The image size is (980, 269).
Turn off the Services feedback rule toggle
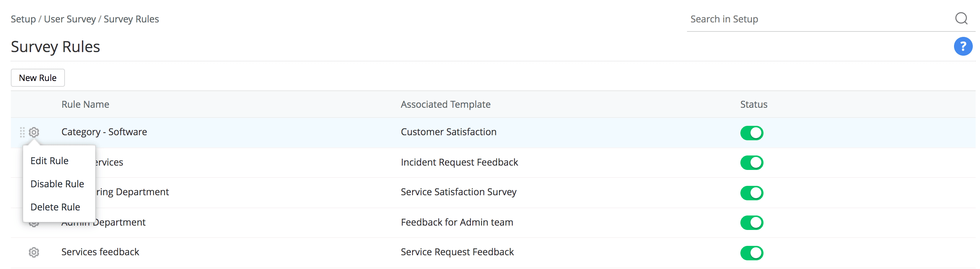[x=751, y=253]
